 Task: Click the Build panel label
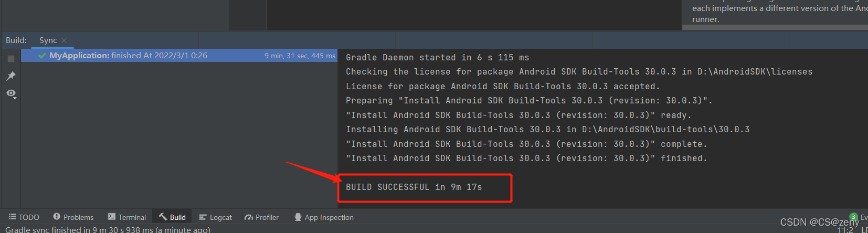pos(16,40)
